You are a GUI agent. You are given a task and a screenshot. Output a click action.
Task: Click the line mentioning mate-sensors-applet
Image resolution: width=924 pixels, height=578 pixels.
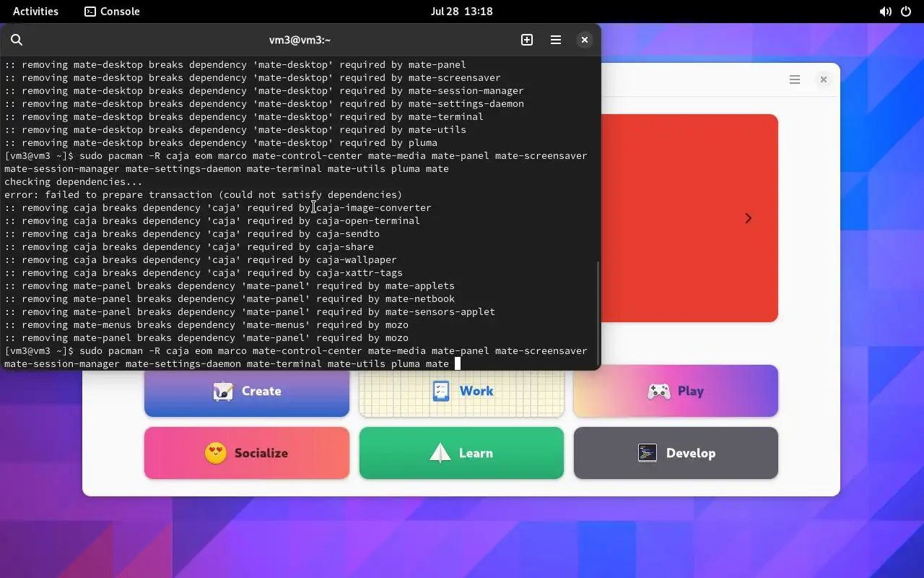pyautogui.click(x=250, y=311)
